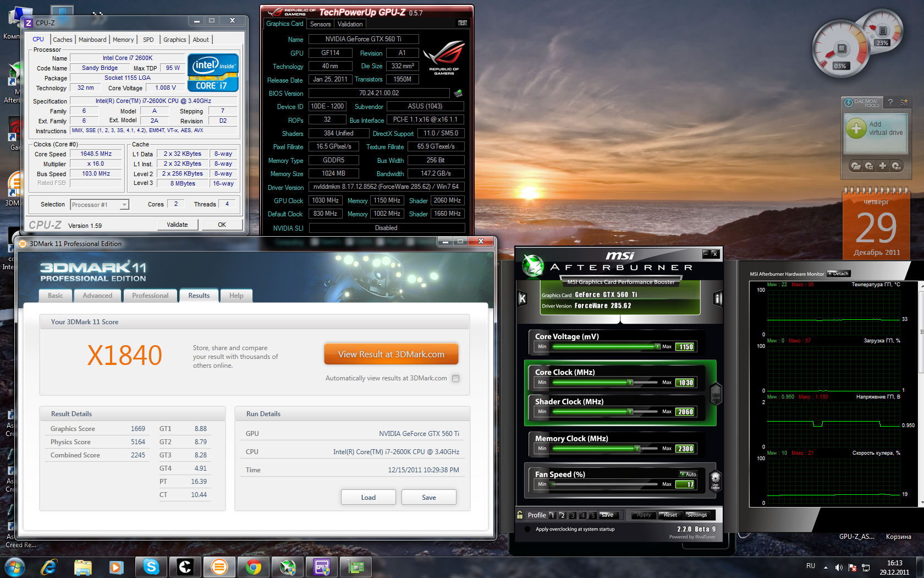Switch to the Advanced tab in 3DMark 11
This screenshot has height=578, width=924.
[x=97, y=296]
